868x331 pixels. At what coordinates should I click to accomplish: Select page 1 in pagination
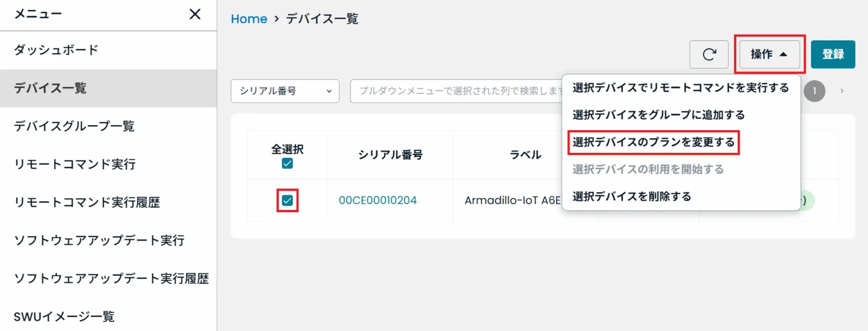tap(814, 91)
